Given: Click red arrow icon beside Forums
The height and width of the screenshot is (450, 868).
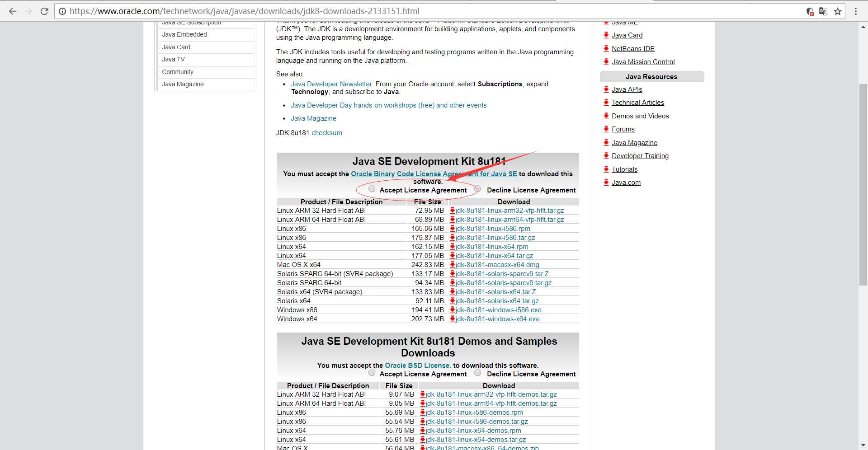Looking at the screenshot, I should (x=606, y=129).
